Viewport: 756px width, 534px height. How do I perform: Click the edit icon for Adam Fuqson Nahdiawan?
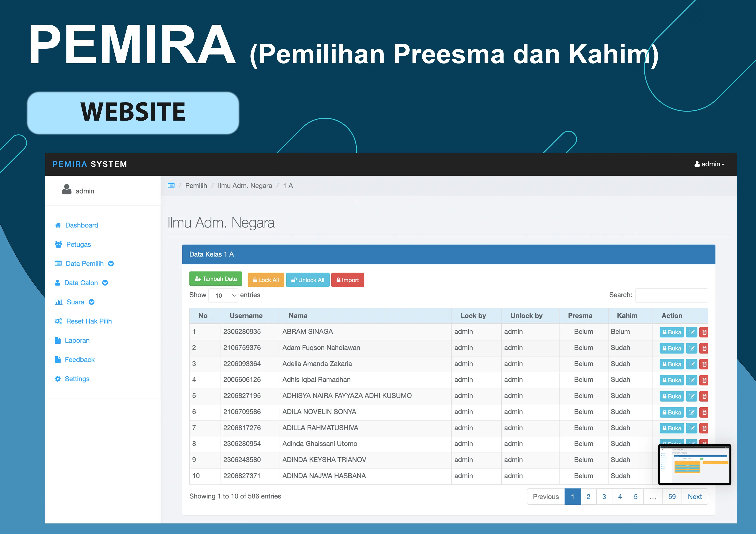click(x=692, y=348)
